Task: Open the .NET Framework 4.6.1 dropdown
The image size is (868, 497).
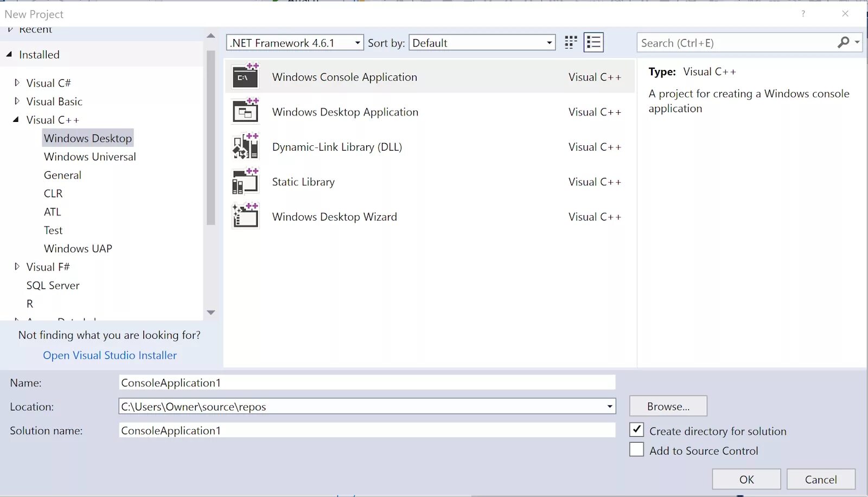Action: click(x=295, y=43)
